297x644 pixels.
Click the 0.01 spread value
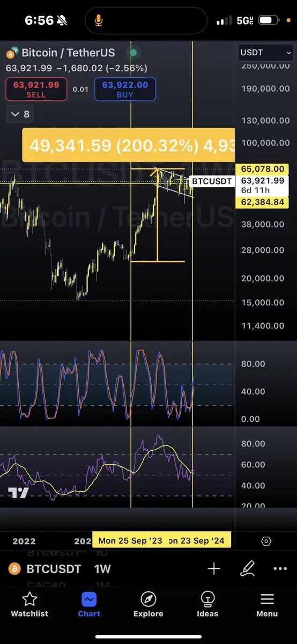pyautogui.click(x=80, y=89)
